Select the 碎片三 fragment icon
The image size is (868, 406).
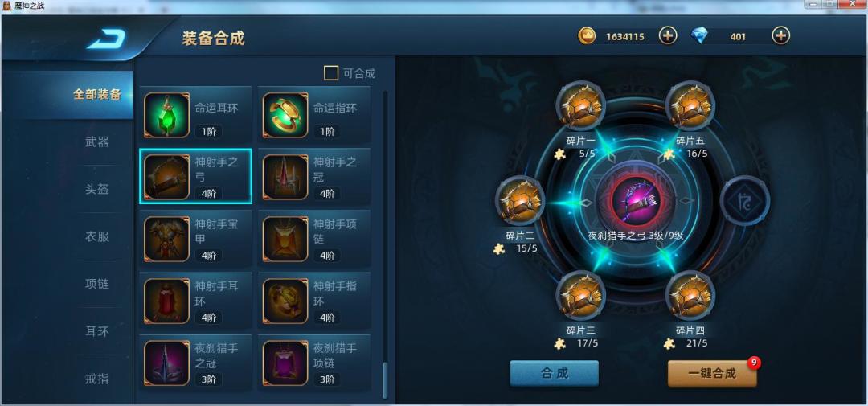pyautogui.click(x=581, y=296)
